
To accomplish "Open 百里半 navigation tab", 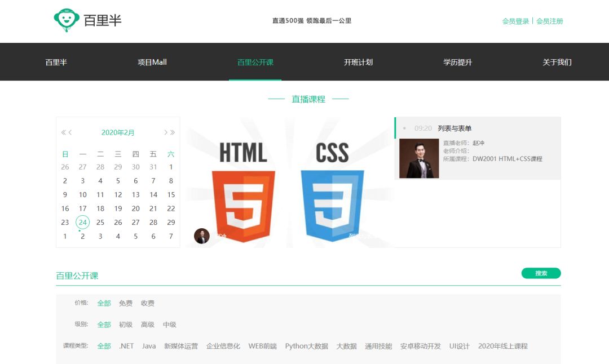I will (56, 62).
